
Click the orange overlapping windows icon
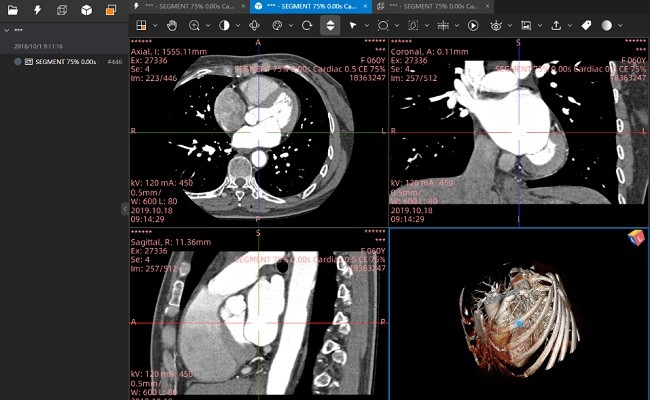111,9
